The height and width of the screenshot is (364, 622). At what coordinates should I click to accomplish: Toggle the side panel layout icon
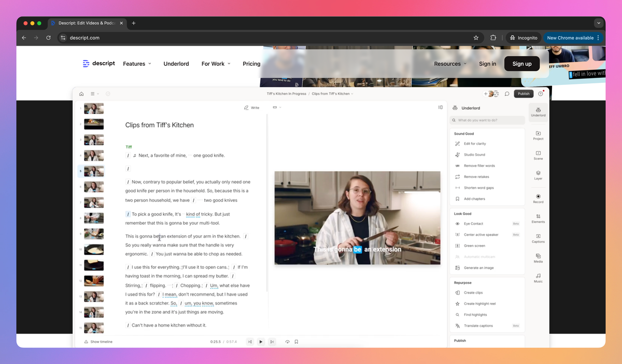pyautogui.click(x=441, y=107)
